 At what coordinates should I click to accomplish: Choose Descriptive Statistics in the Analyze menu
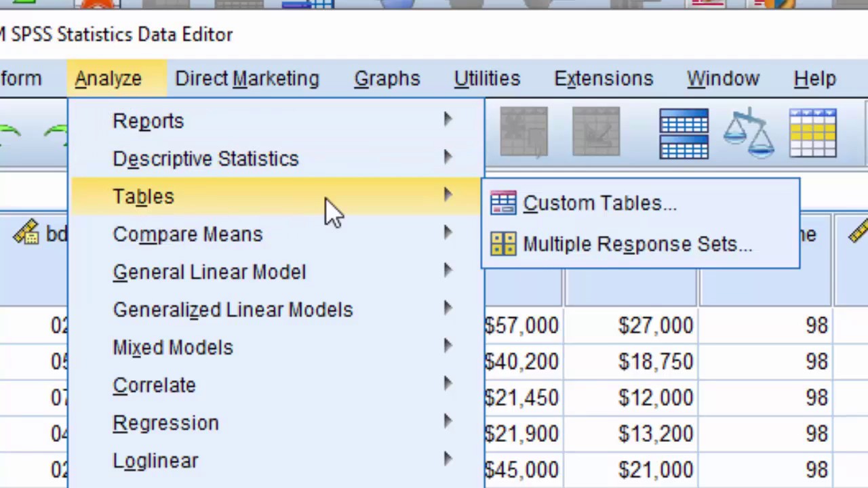tap(205, 159)
